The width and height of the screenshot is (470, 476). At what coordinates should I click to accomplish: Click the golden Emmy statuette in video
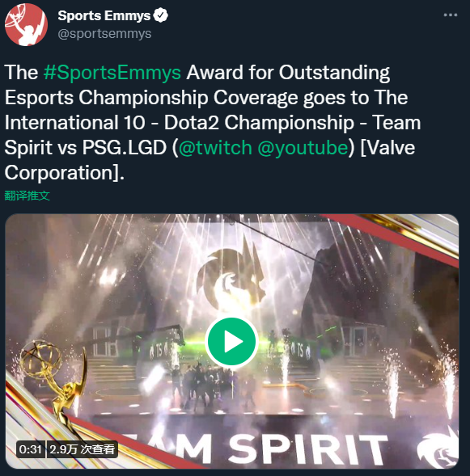[x=55, y=384]
